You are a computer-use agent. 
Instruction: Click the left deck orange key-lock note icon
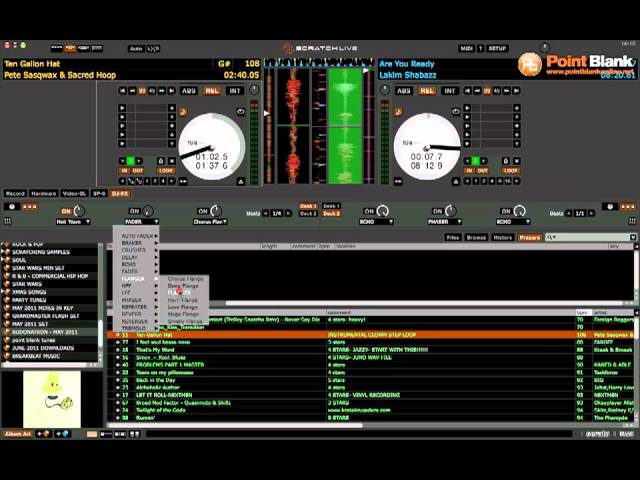183,111
